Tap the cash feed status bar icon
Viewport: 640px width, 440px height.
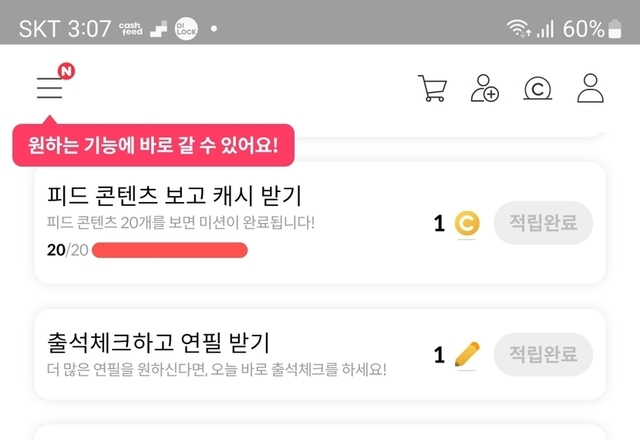click(130, 29)
